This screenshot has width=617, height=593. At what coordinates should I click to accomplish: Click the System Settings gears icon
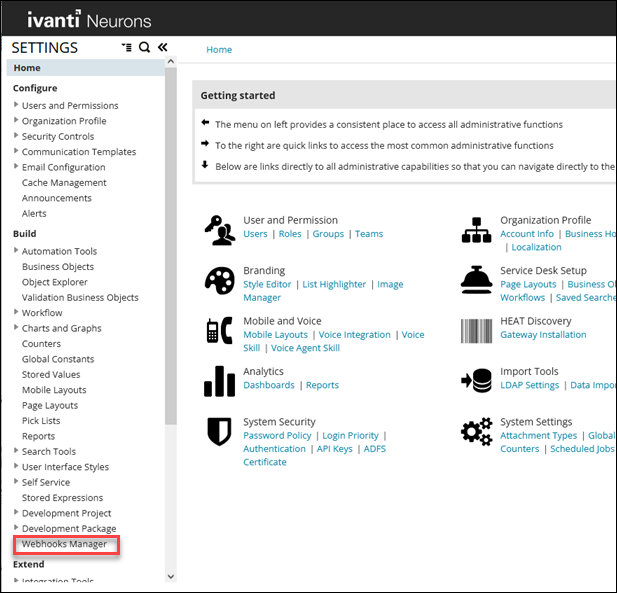coord(476,431)
